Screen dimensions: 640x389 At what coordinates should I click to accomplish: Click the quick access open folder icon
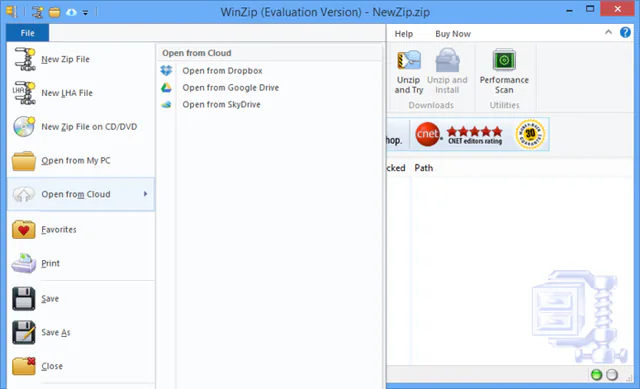point(54,13)
